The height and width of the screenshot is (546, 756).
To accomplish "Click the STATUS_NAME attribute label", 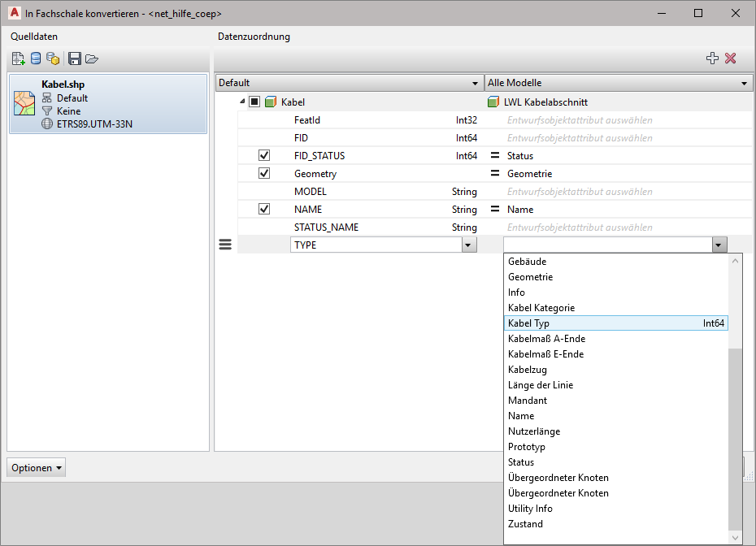I will point(327,227).
